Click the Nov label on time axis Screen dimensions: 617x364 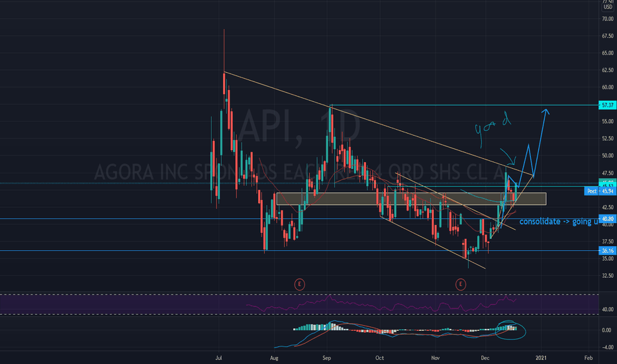tap(435, 357)
